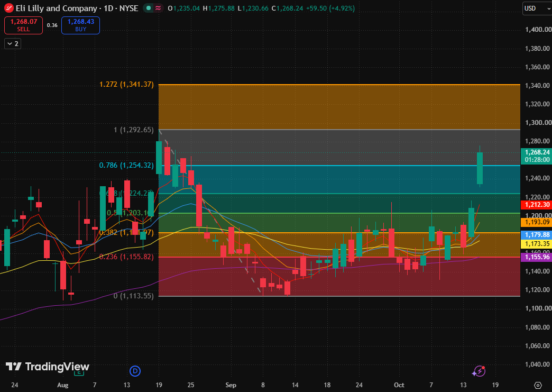Open chart settings hexagon gear icon
The height and width of the screenshot is (392, 552).
coord(538,385)
